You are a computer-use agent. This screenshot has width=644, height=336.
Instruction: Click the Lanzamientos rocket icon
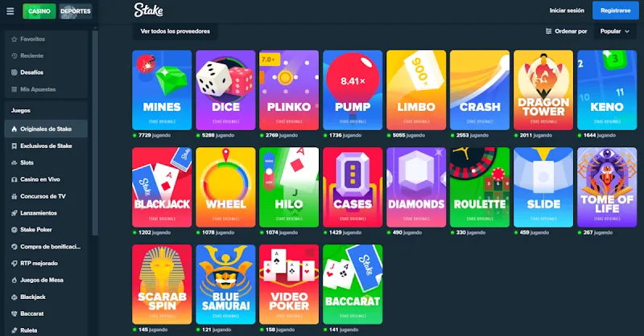(x=14, y=213)
